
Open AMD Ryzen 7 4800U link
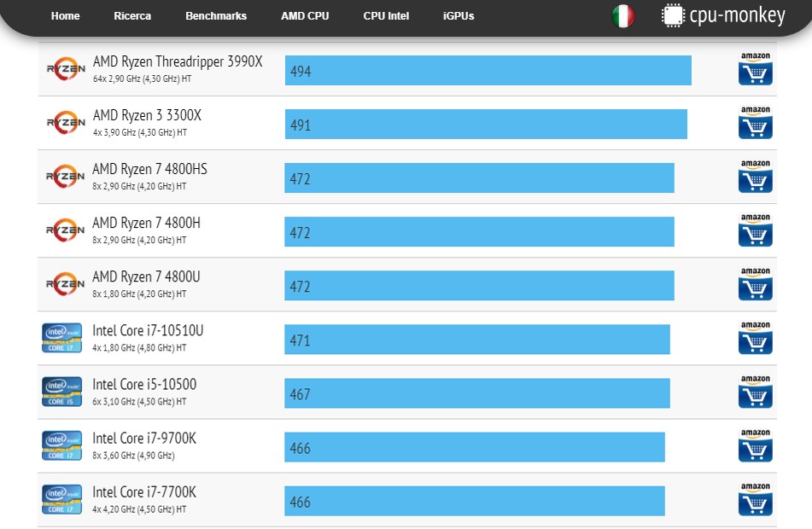(x=146, y=276)
